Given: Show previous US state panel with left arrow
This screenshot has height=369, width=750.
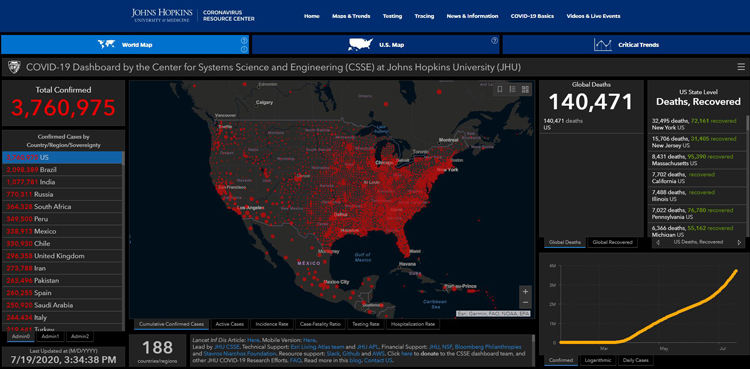Looking at the screenshot, I should click(x=657, y=242).
